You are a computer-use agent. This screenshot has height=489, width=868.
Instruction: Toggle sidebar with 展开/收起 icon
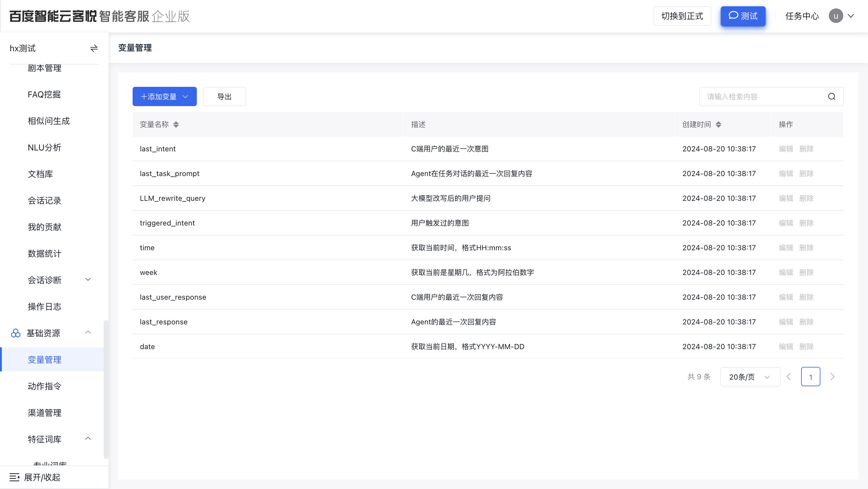pyautogui.click(x=14, y=477)
